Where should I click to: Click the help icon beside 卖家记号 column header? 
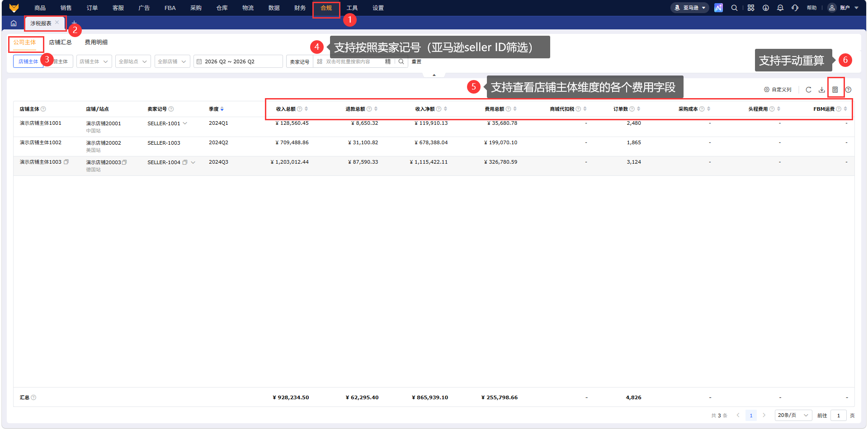click(171, 109)
